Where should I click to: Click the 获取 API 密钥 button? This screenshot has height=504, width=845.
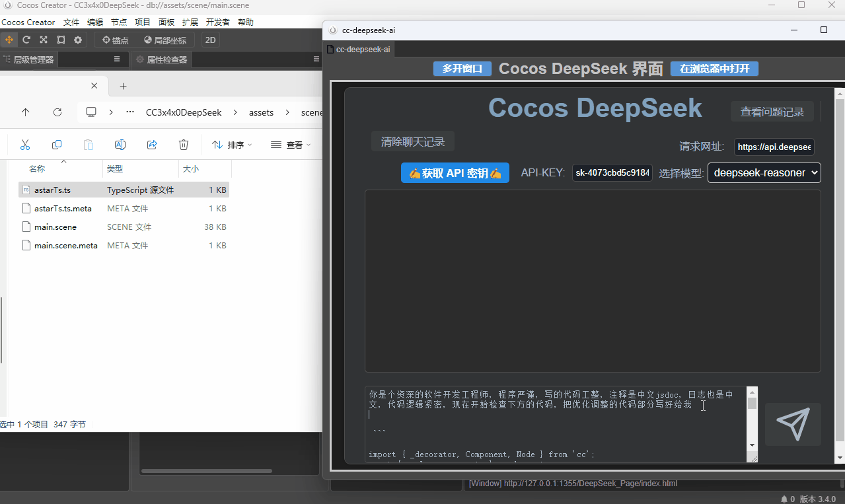(455, 173)
